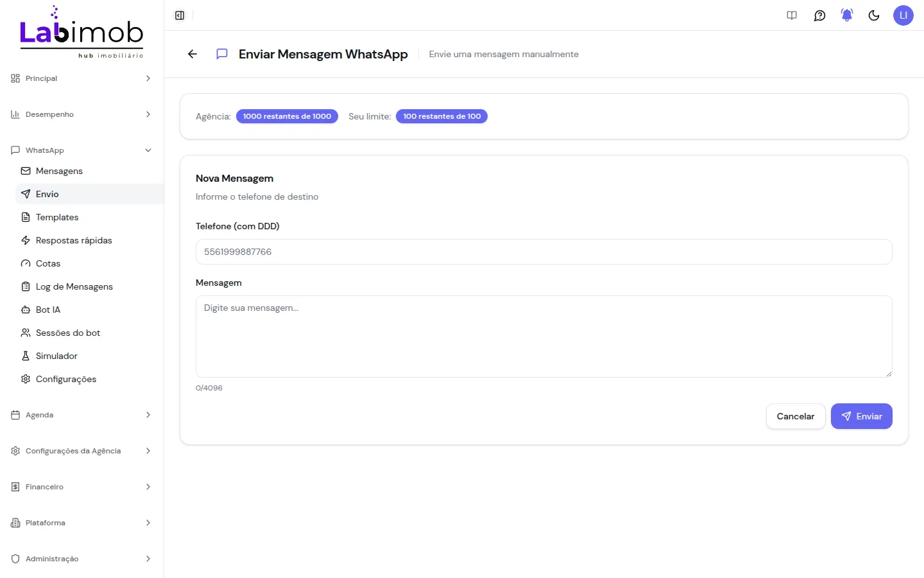
Task: Click the Enviar button
Action: point(861,416)
